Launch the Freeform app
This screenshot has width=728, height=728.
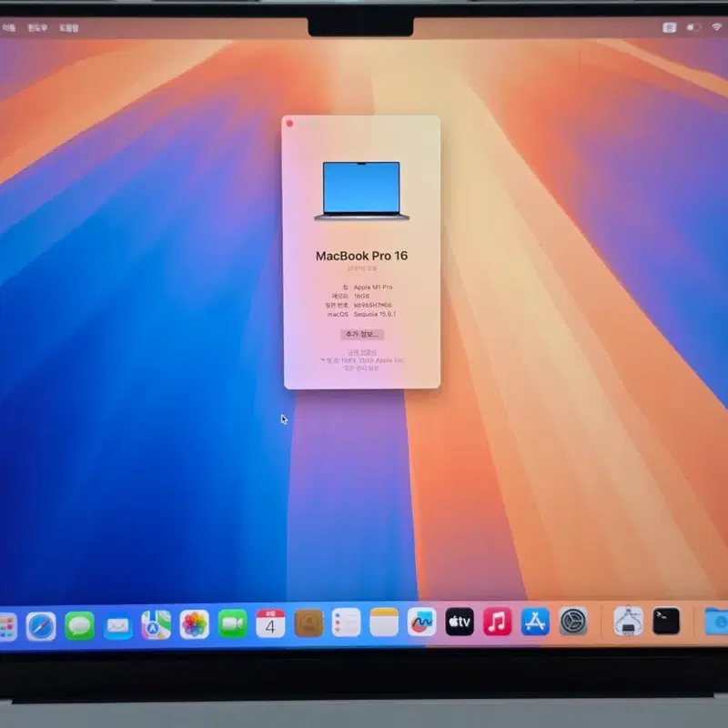421,622
